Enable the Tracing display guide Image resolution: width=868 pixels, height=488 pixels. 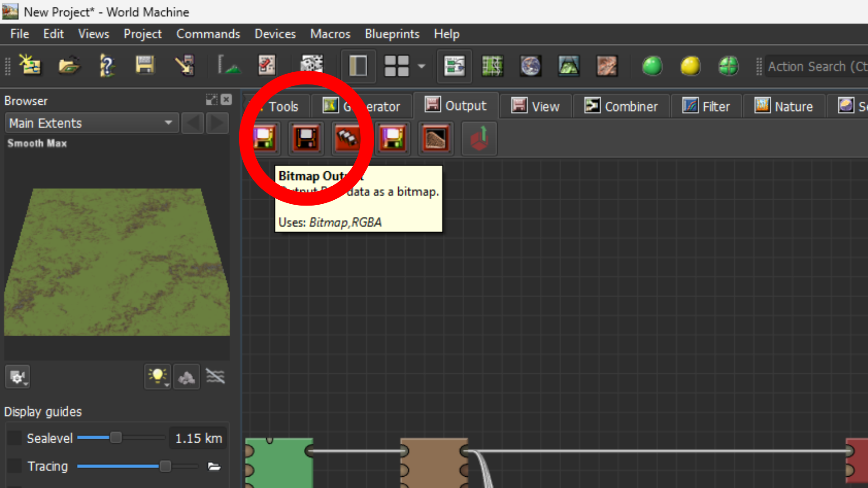(x=14, y=466)
